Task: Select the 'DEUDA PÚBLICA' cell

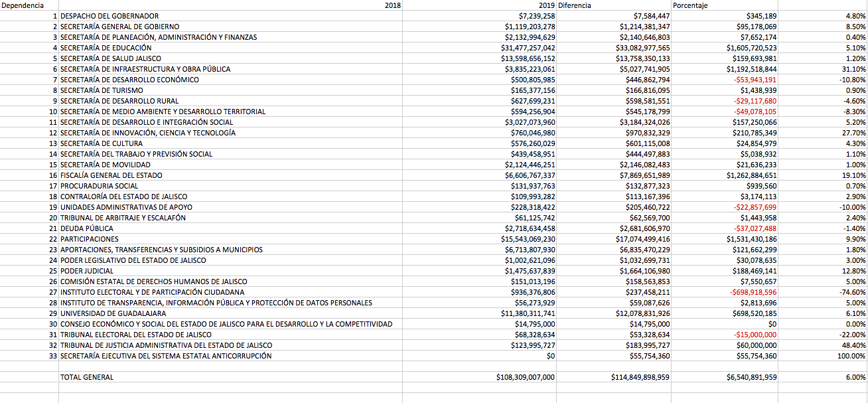Action: [x=230, y=228]
